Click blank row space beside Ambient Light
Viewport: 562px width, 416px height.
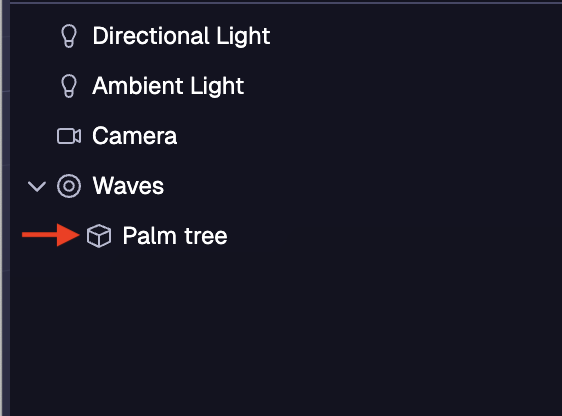pos(401,86)
